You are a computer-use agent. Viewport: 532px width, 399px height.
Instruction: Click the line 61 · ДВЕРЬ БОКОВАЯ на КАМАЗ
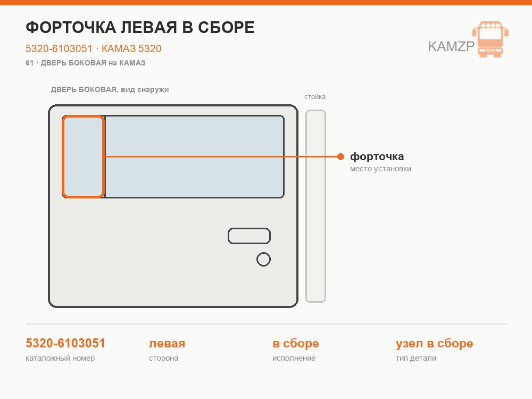pyautogui.click(x=86, y=63)
